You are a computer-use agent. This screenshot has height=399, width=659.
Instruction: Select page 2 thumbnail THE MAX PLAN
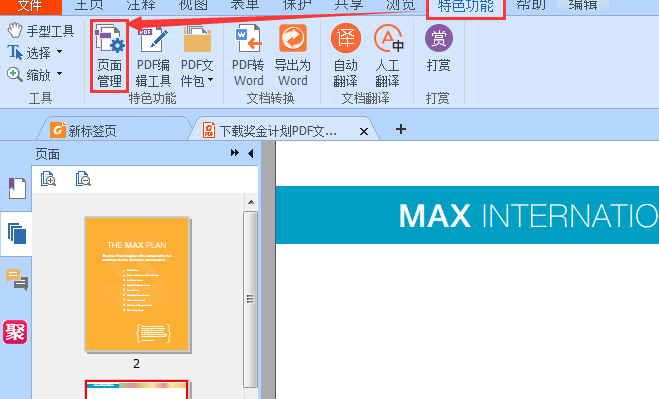tap(137, 284)
